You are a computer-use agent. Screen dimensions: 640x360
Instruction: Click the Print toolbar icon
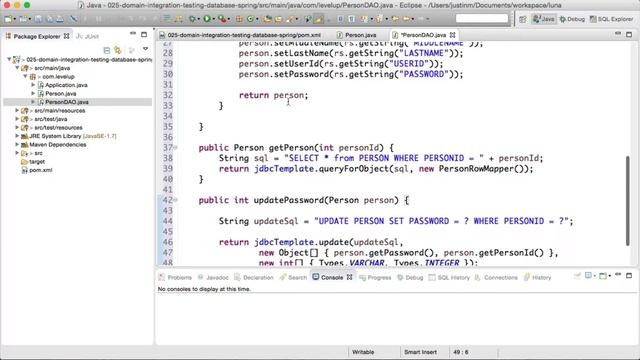pyautogui.click(x=60, y=19)
